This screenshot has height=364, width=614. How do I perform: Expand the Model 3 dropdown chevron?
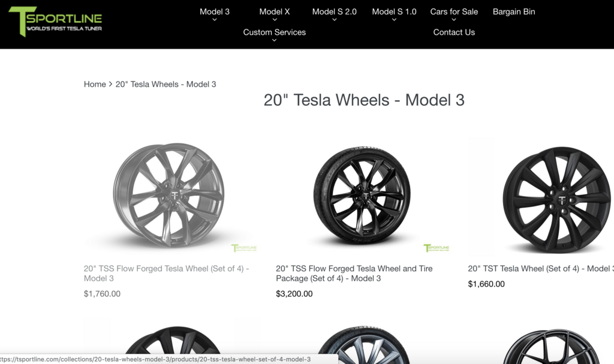tap(215, 20)
